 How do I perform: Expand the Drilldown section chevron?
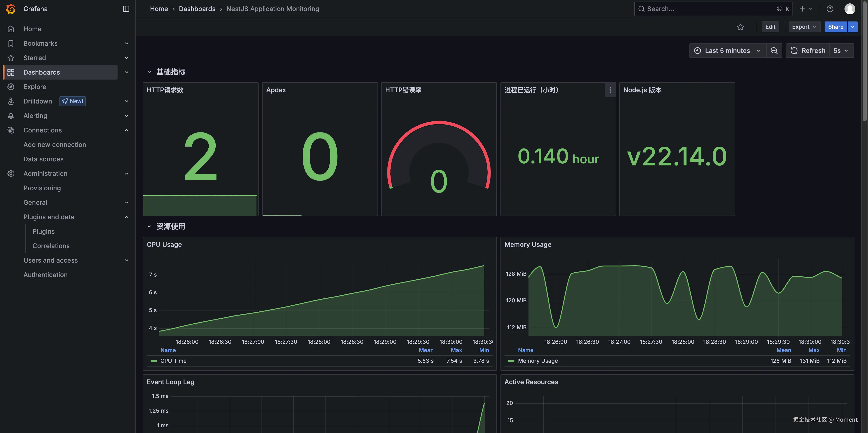coord(126,101)
